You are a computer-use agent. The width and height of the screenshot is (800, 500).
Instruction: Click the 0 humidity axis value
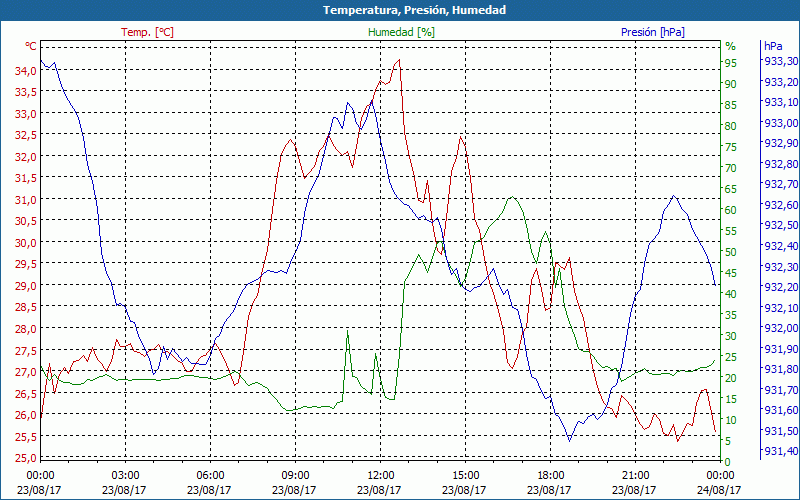coord(728,462)
